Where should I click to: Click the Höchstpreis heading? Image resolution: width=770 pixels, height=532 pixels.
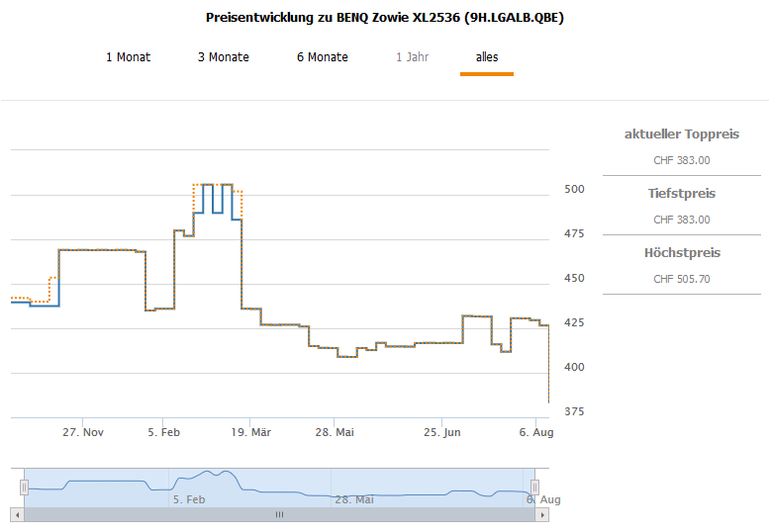pos(682,253)
